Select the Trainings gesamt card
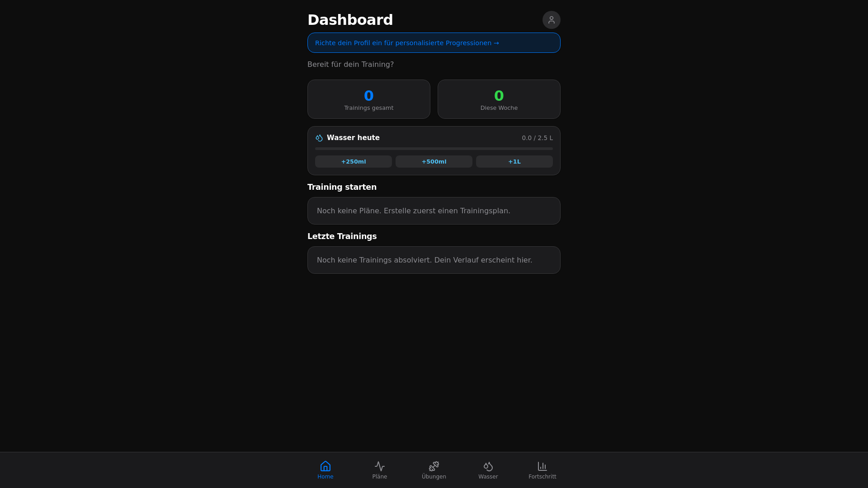The width and height of the screenshot is (868, 488). click(369, 99)
